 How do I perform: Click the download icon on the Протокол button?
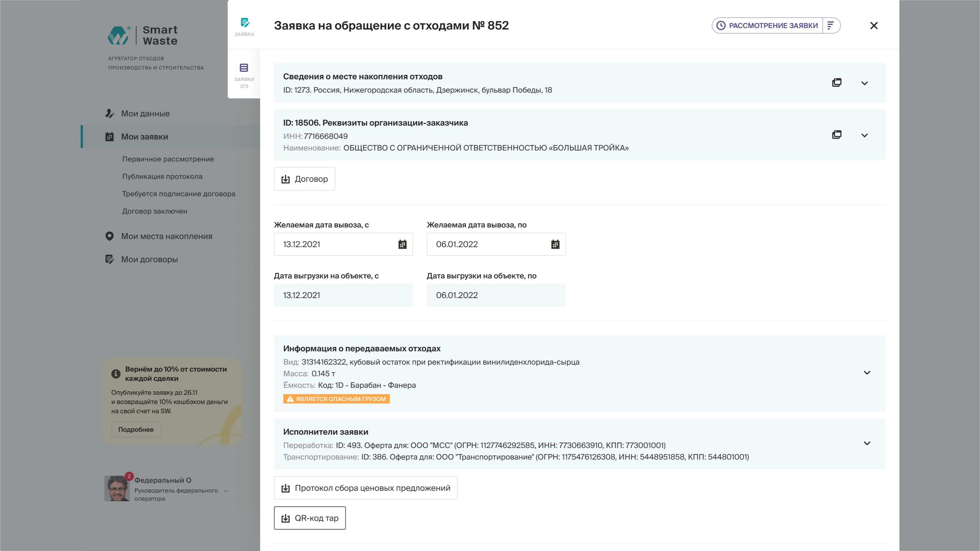285,488
